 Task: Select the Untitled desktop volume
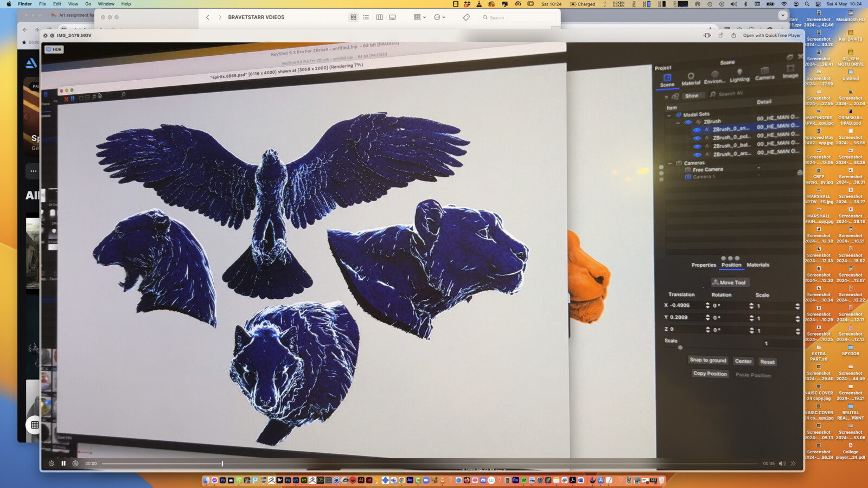pos(851,75)
